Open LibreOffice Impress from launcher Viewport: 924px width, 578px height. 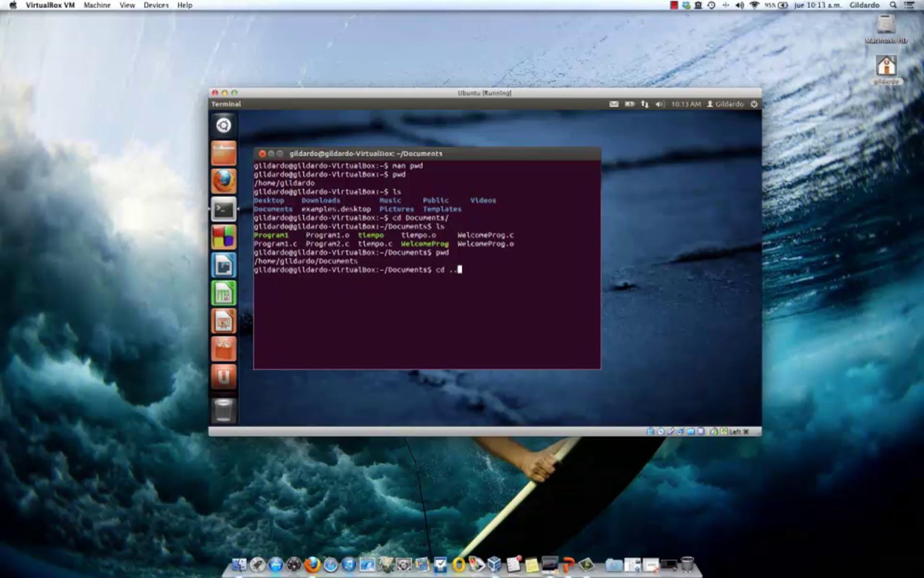224,321
